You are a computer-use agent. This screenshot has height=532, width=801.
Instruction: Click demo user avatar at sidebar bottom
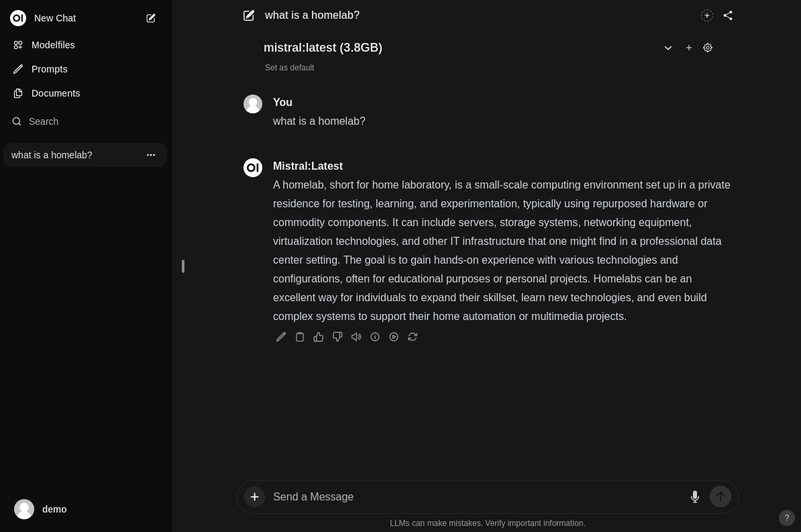click(24, 509)
